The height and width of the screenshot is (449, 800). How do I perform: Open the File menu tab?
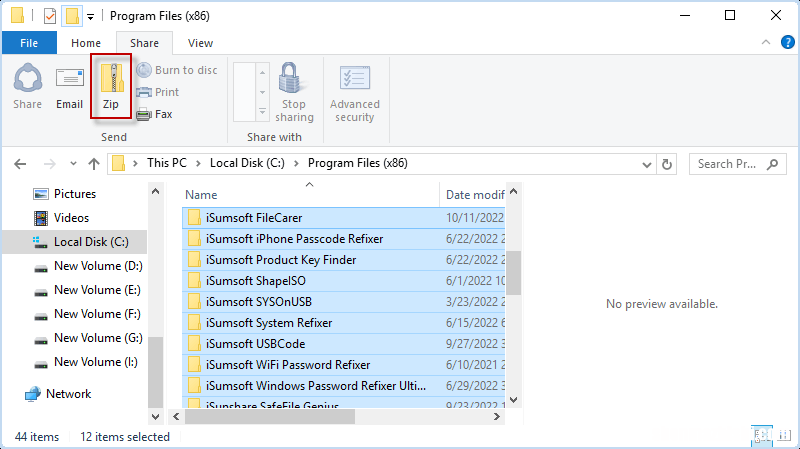[x=29, y=43]
